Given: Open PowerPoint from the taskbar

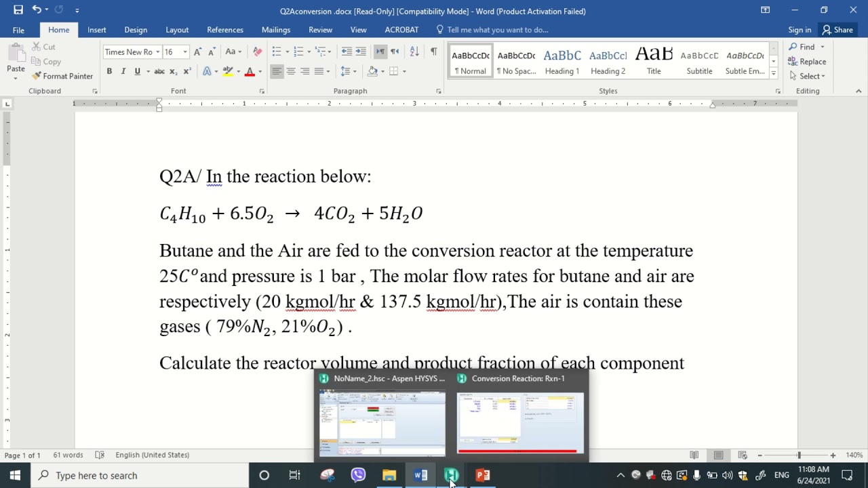Looking at the screenshot, I should point(483,475).
